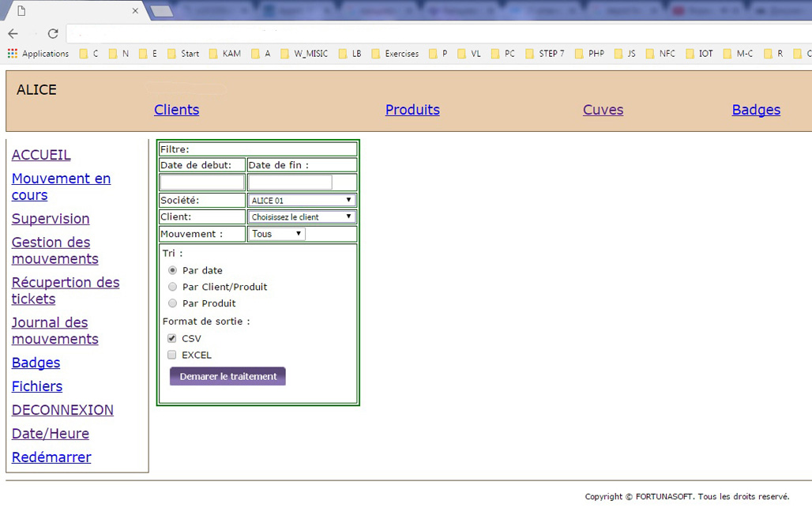The image size is (812, 508).
Task: Reload the page with refresh icon
Action: coord(53,33)
